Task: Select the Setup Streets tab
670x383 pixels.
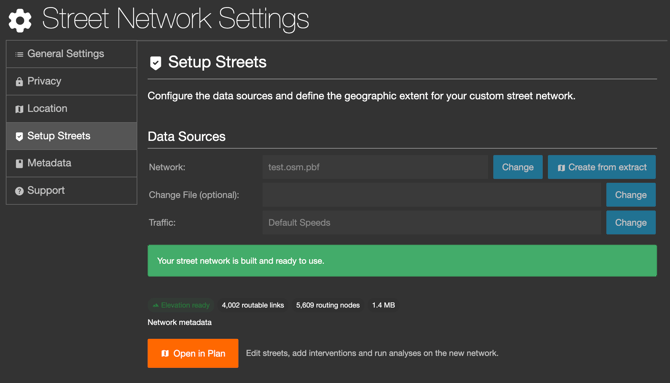Action: point(71,136)
